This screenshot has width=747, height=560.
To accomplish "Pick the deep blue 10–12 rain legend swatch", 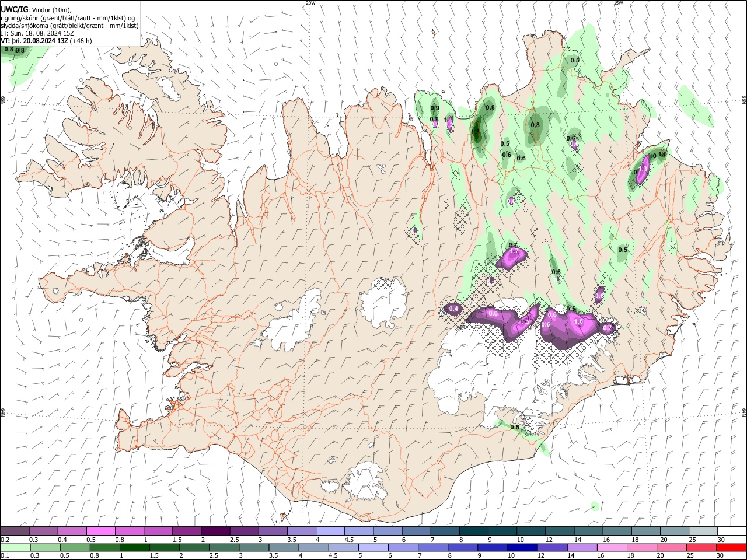I will 522,547.
